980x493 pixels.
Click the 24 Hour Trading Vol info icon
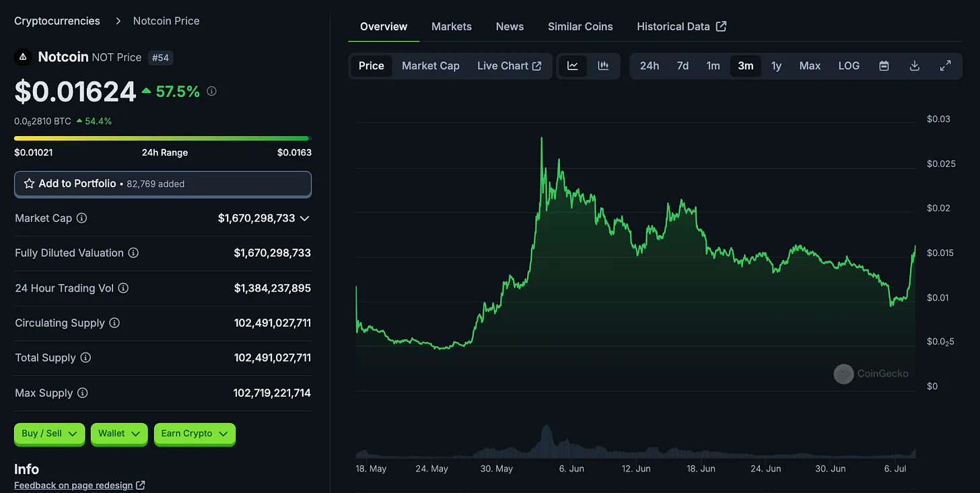point(123,288)
